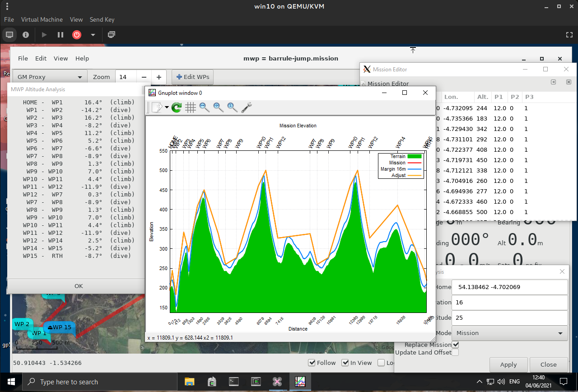The width and height of the screenshot is (578, 392).
Task: Toggle the checkbox next to In View
Action: point(381,363)
